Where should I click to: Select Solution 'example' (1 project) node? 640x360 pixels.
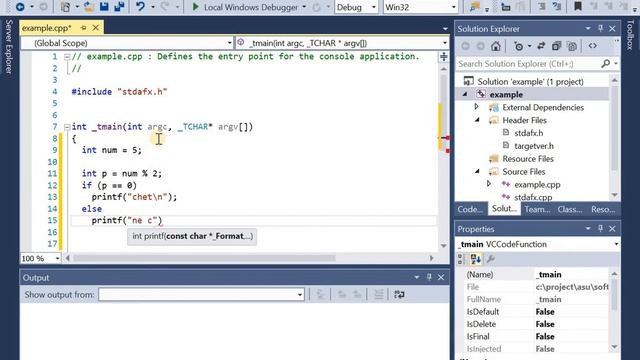point(530,81)
